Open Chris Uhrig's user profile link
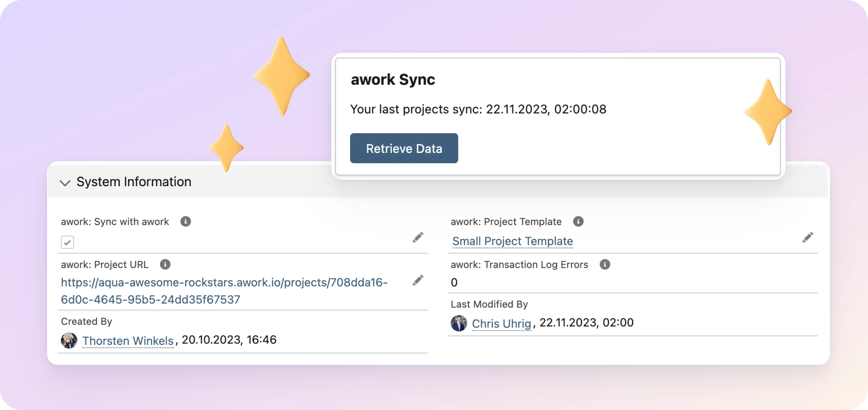Screen dimensions: 868x410 (x=501, y=323)
